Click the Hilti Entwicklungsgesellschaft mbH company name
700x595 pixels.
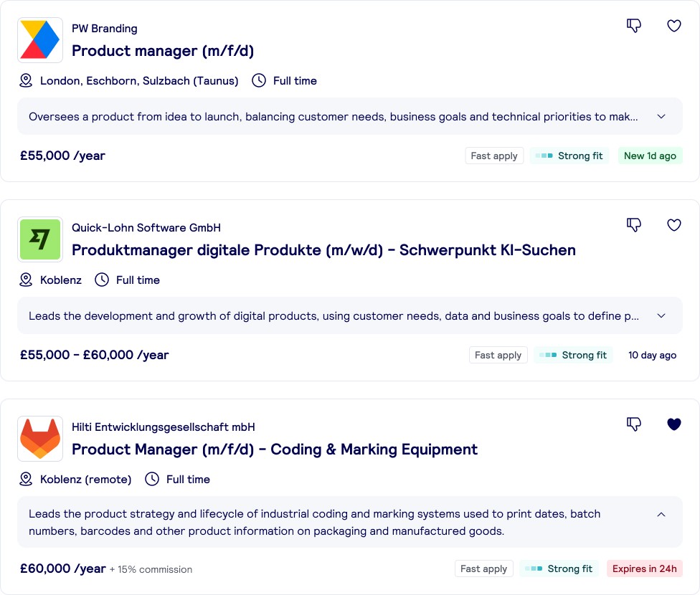coord(164,427)
